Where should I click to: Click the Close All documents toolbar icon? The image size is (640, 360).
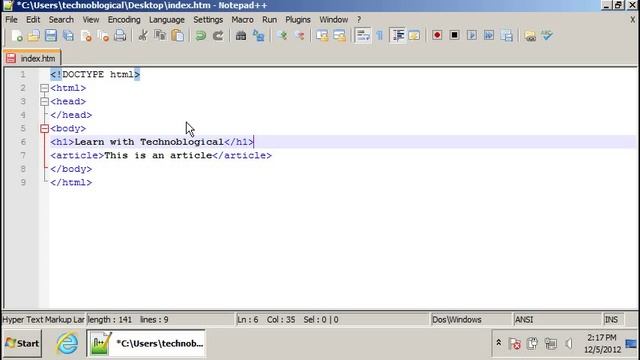(103, 36)
